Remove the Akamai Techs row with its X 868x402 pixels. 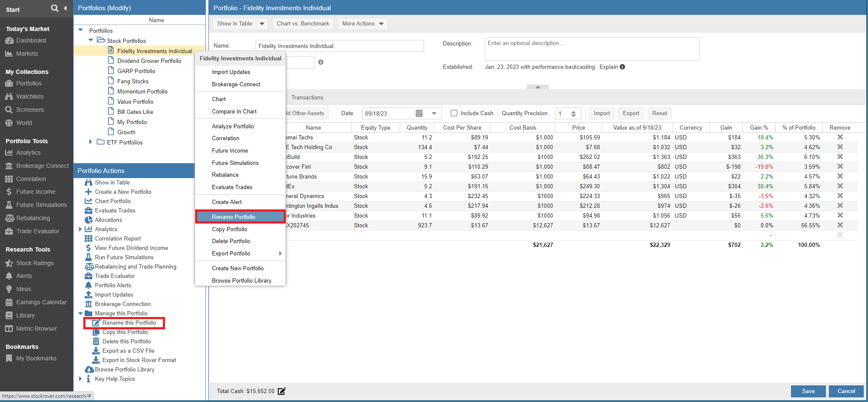840,137
